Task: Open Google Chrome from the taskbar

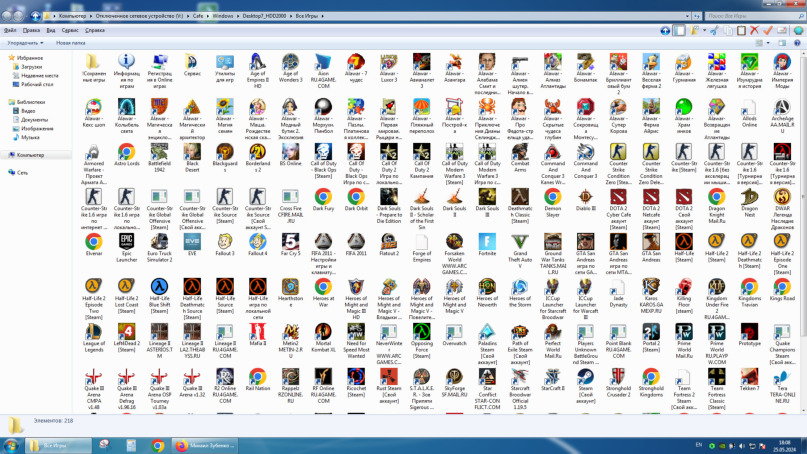Action: point(157,446)
